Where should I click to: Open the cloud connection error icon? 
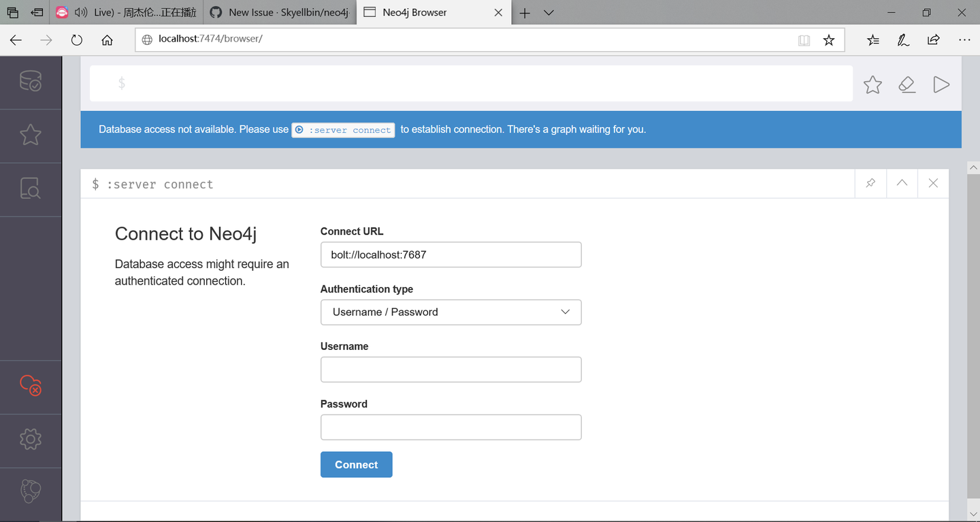point(31,386)
